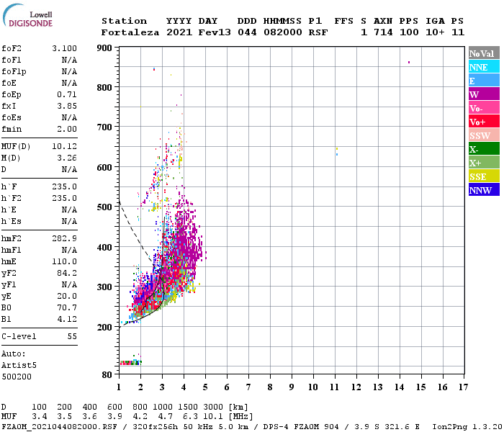Select the Vo- pink legend swatch
The width and height of the screenshot is (504, 432).
[x=484, y=108]
